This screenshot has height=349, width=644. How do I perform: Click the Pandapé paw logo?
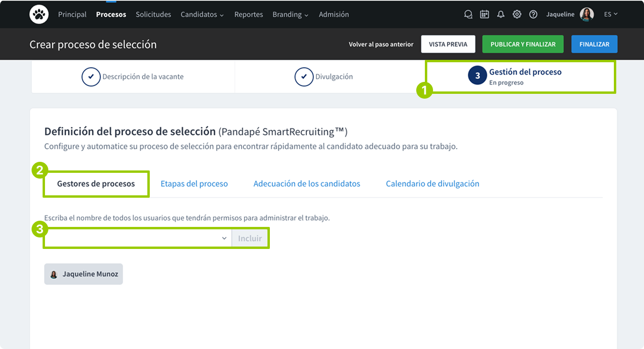click(x=39, y=14)
